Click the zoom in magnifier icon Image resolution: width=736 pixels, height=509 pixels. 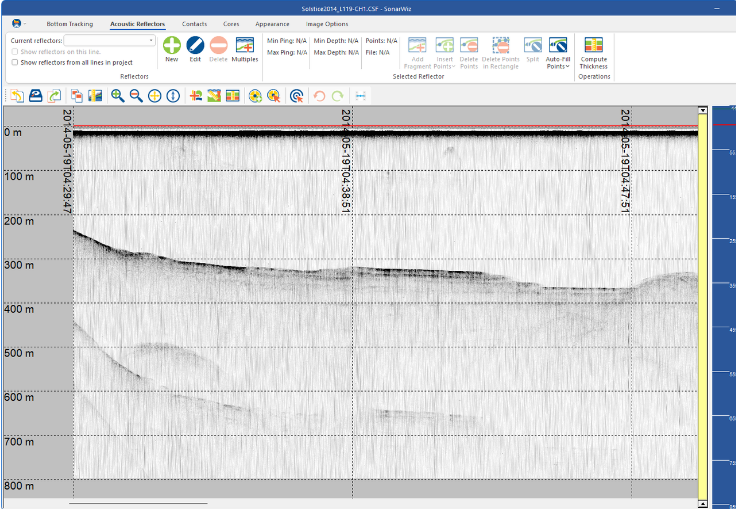tap(118, 96)
